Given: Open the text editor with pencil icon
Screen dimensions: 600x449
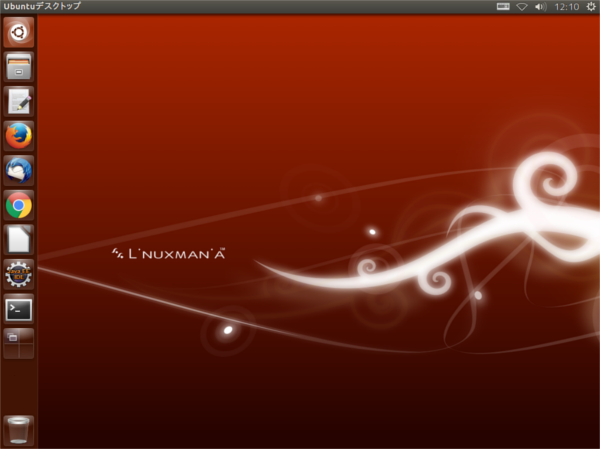Looking at the screenshot, I should tap(18, 101).
